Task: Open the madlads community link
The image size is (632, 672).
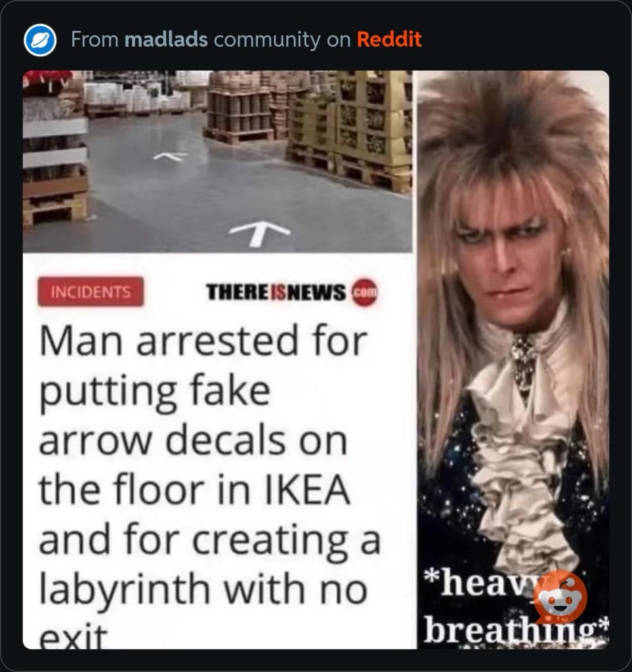Action: (x=166, y=39)
